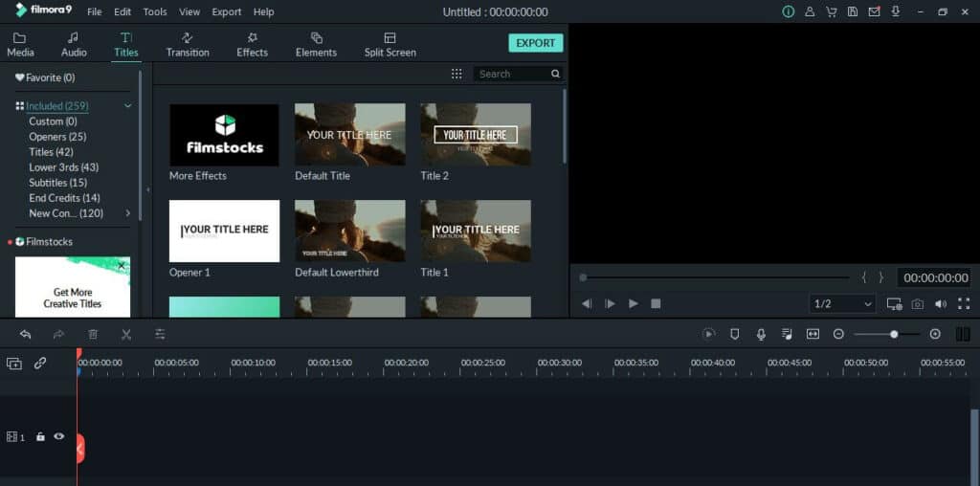Collapse the library panel side arrow
The width and height of the screenshot is (980, 486).
(148, 189)
